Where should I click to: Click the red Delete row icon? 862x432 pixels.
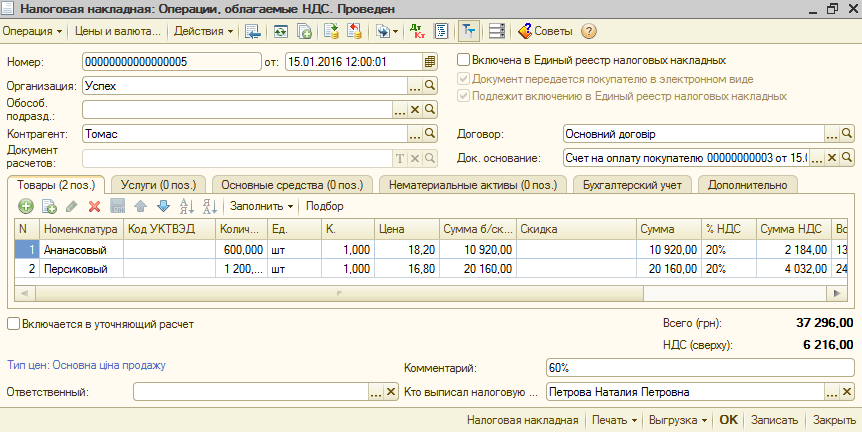95,206
